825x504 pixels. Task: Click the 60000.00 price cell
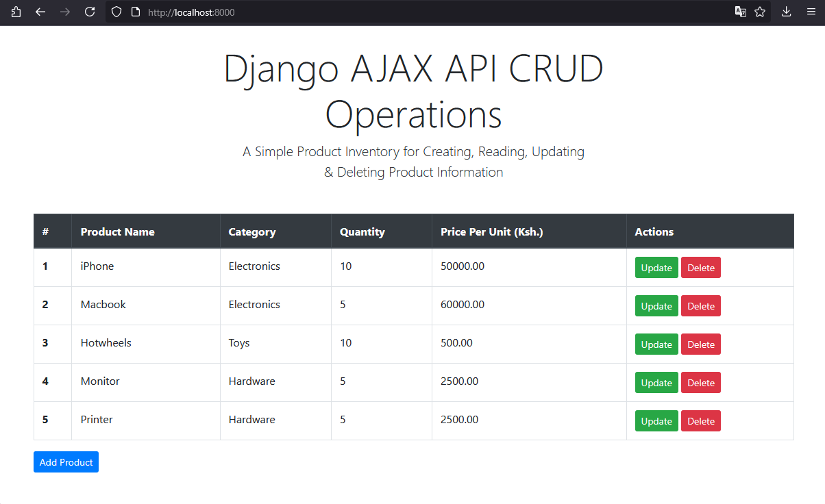coord(529,306)
